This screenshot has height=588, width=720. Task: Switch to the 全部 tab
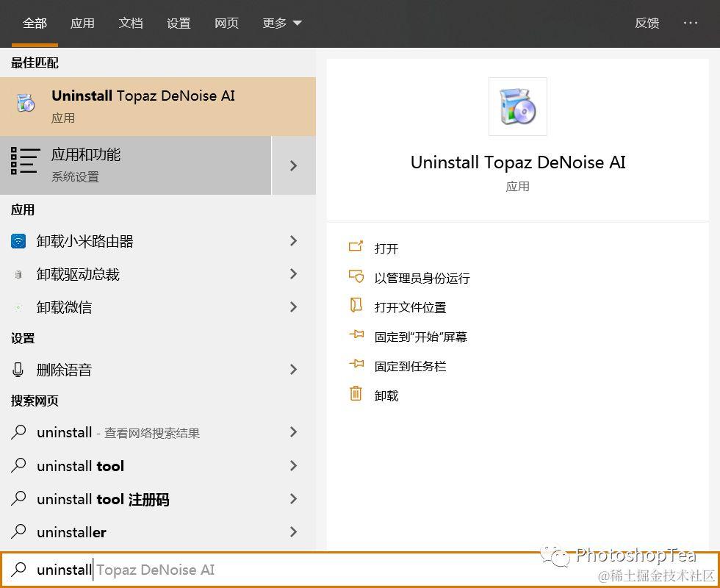pos(35,23)
